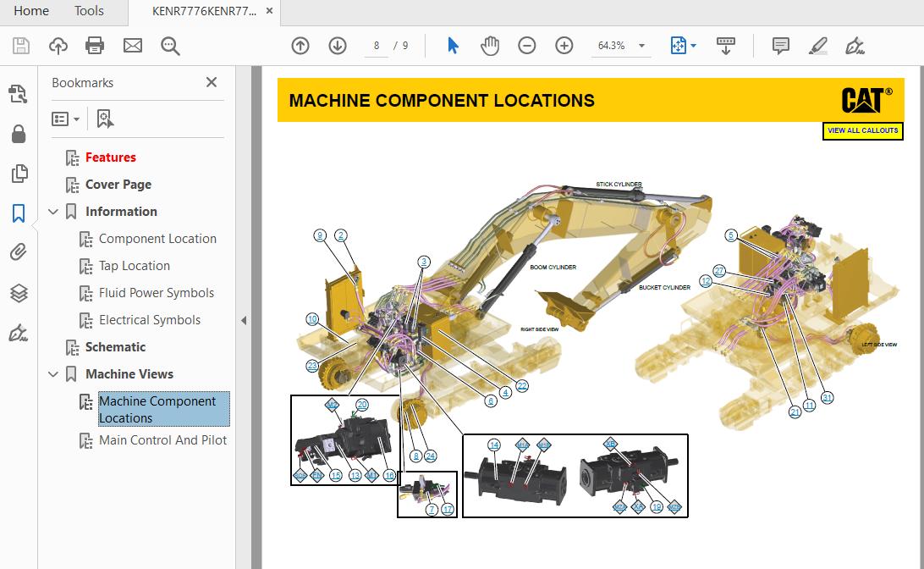Select the Hand tool in the toolbar
Screen dimensions: 924x569
[490, 45]
